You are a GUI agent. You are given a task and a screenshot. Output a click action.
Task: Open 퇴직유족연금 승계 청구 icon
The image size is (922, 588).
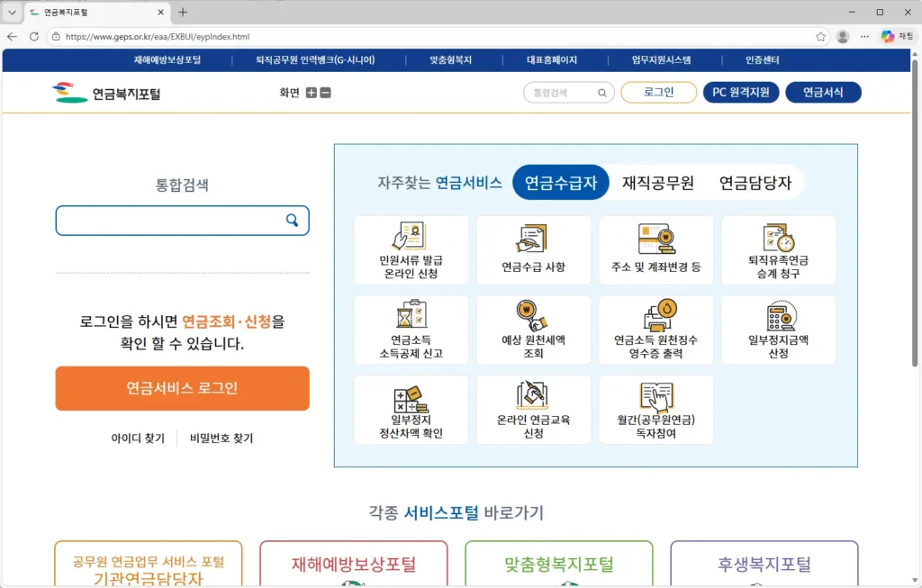778,238
